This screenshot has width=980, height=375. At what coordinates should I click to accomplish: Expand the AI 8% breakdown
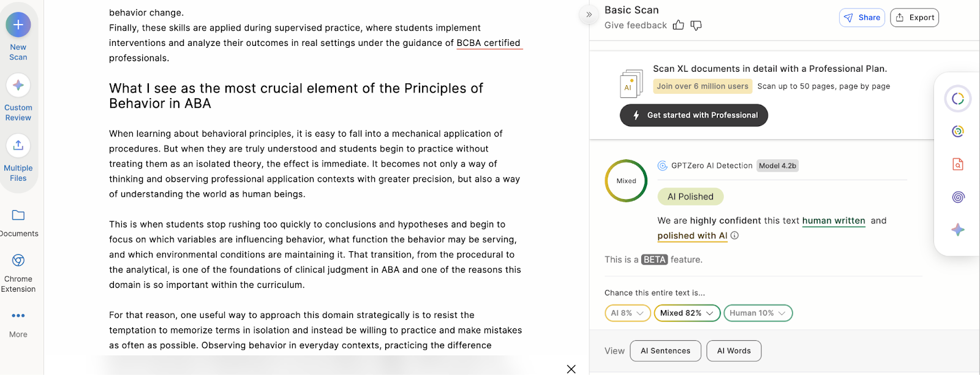point(627,312)
